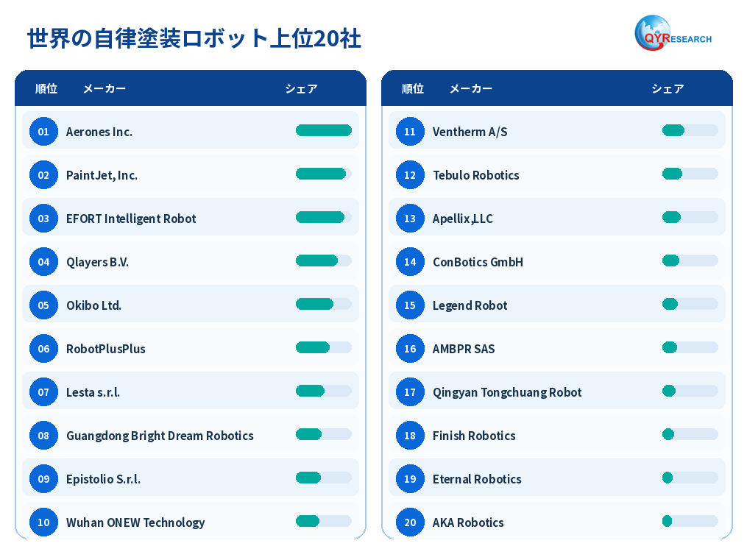Click the Ventherm A/S share bar

tap(690, 130)
